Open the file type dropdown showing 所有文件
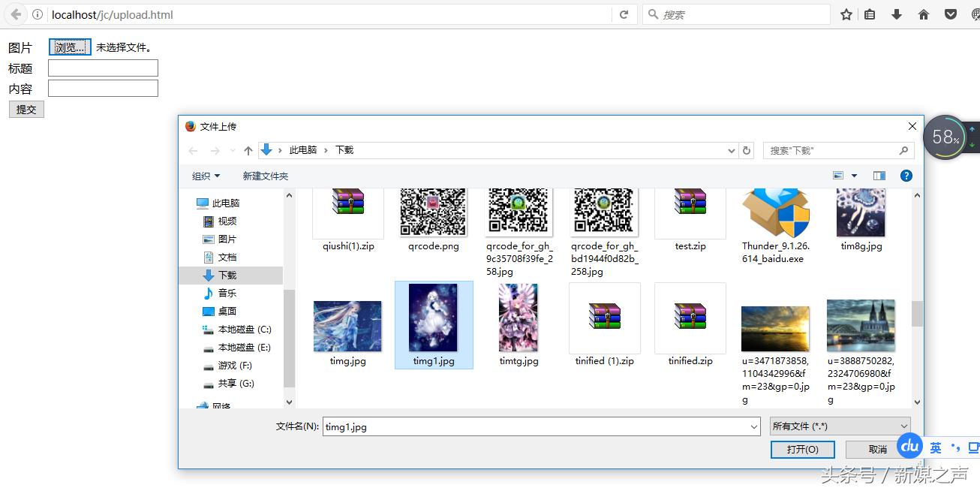This screenshot has height=491, width=980. (839, 425)
